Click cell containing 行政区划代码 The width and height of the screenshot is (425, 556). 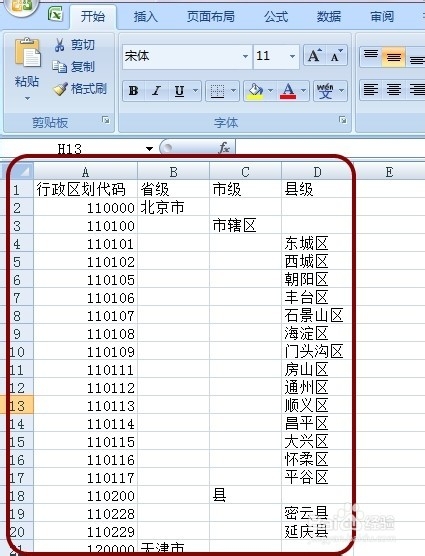pyautogui.click(x=85, y=190)
